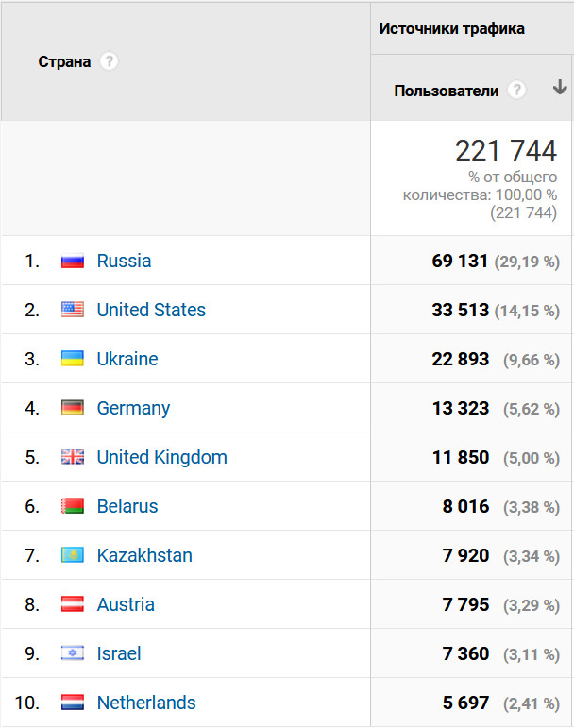The height and width of the screenshot is (728, 574).
Task: Click the United States flag icon
Action: tap(73, 310)
